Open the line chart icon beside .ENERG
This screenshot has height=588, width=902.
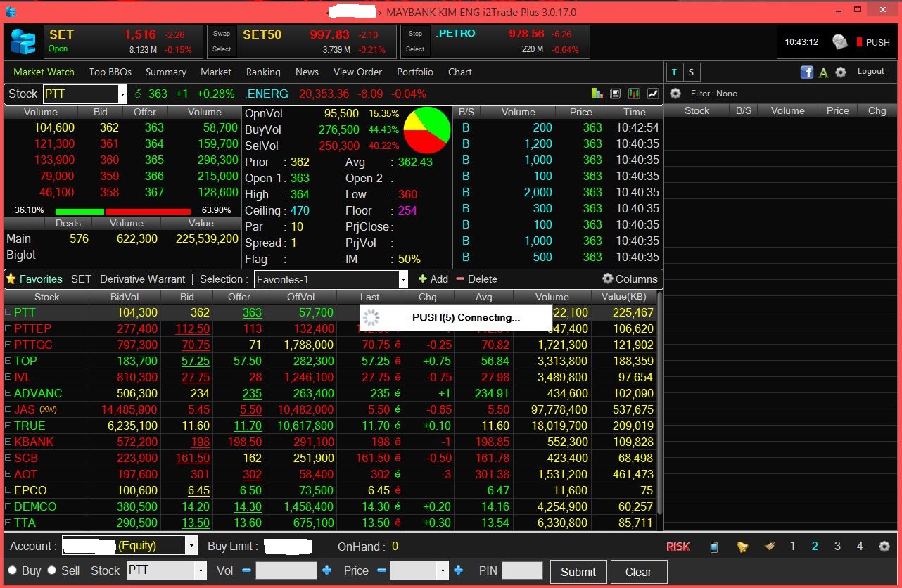653,94
